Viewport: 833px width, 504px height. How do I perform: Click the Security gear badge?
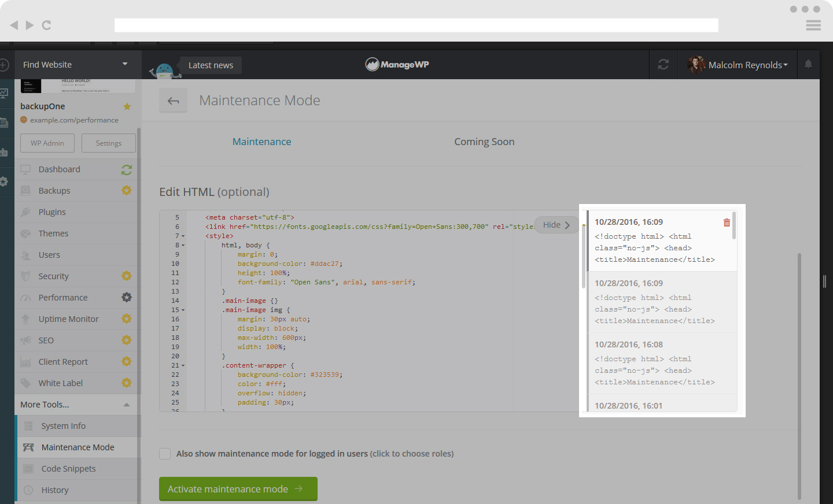click(x=126, y=276)
